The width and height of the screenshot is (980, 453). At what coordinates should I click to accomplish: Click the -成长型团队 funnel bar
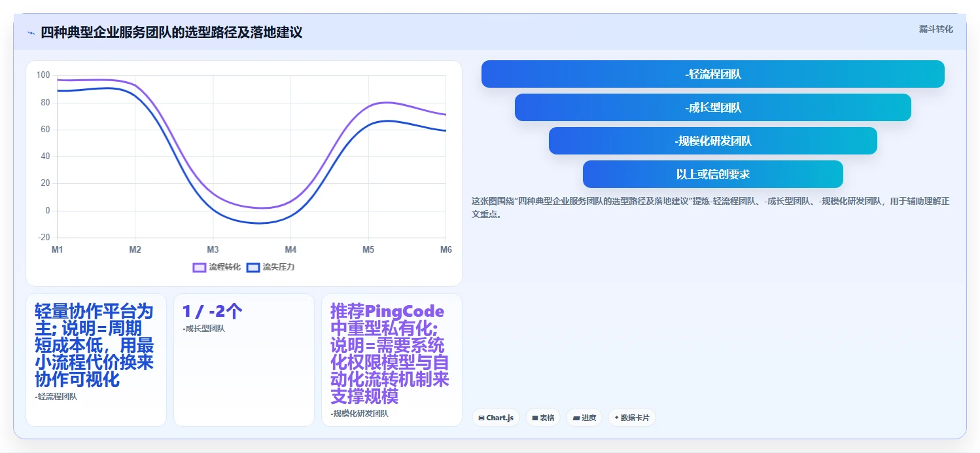coord(713,107)
